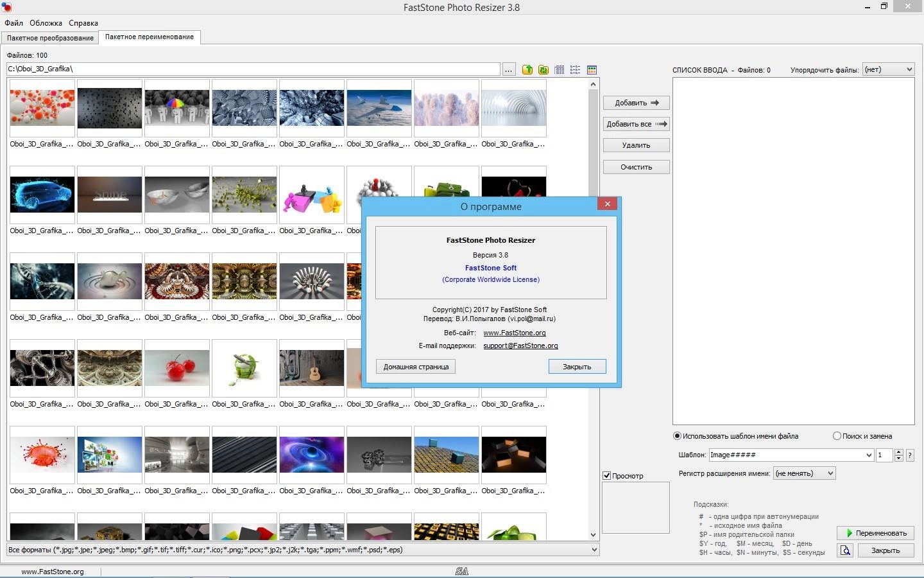The image size is (924, 578).
Task: Click the rename preview magnifier icon
Action: pyautogui.click(x=845, y=550)
